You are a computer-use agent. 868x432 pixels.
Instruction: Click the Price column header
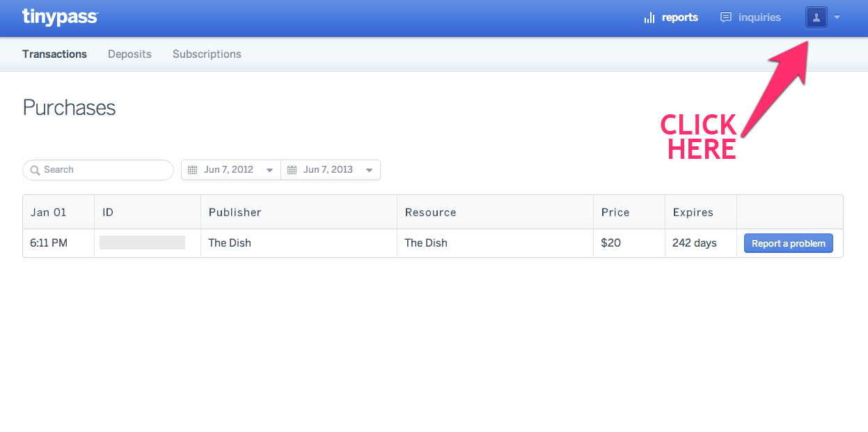615,213
